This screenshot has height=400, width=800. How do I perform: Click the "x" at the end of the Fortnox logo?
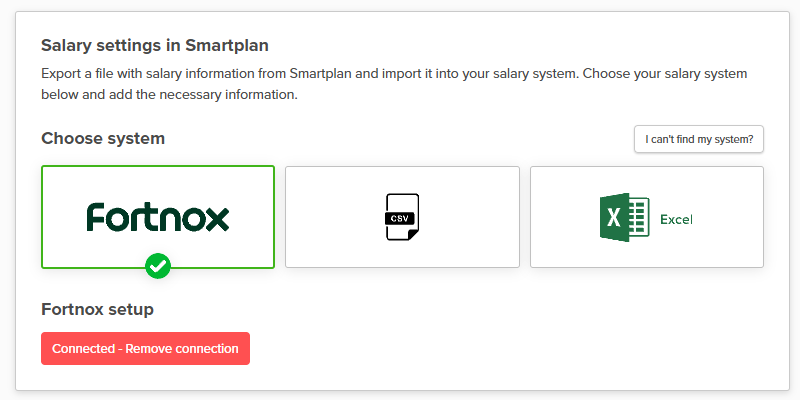(x=217, y=218)
